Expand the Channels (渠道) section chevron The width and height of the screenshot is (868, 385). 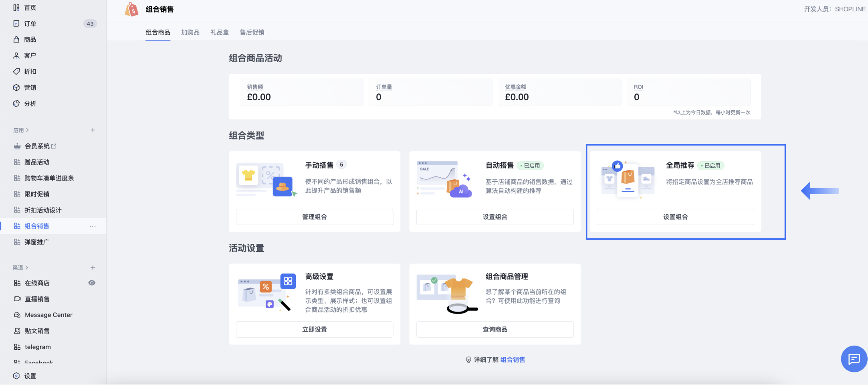click(x=27, y=267)
